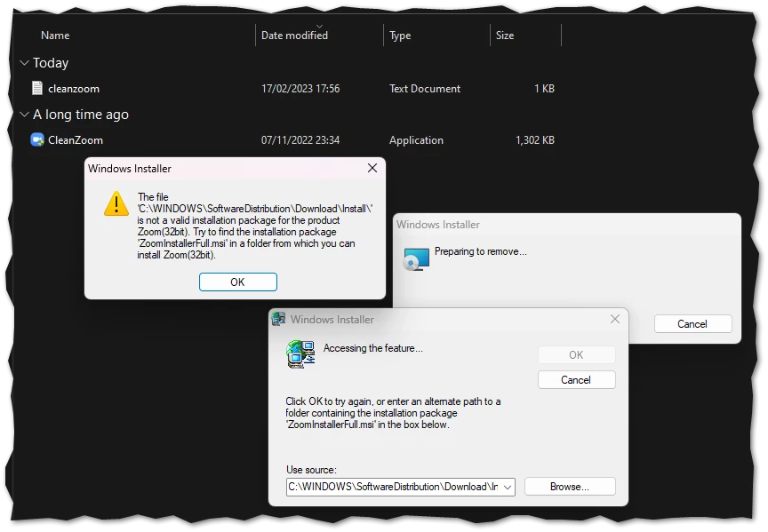Viewport: 768px width, 532px height.
Task: Select the CleanZoom application name
Action: pyautogui.click(x=76, y=140)
